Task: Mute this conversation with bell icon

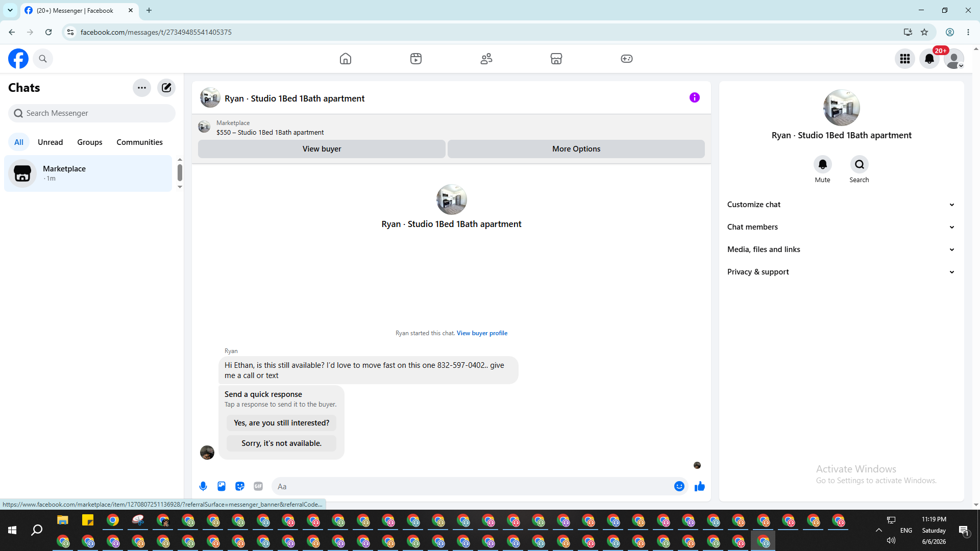Action: [x=822, y=164]
